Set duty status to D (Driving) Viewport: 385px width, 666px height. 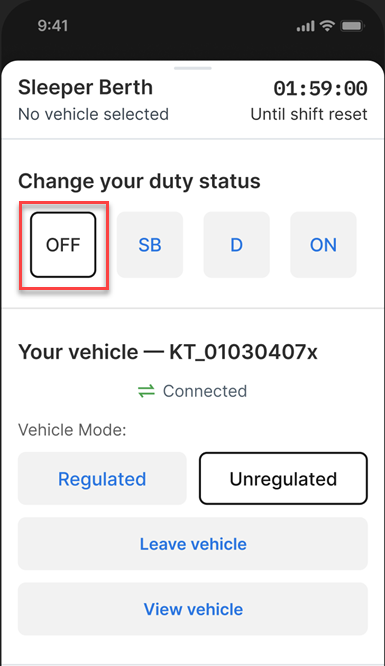[236, 245]
